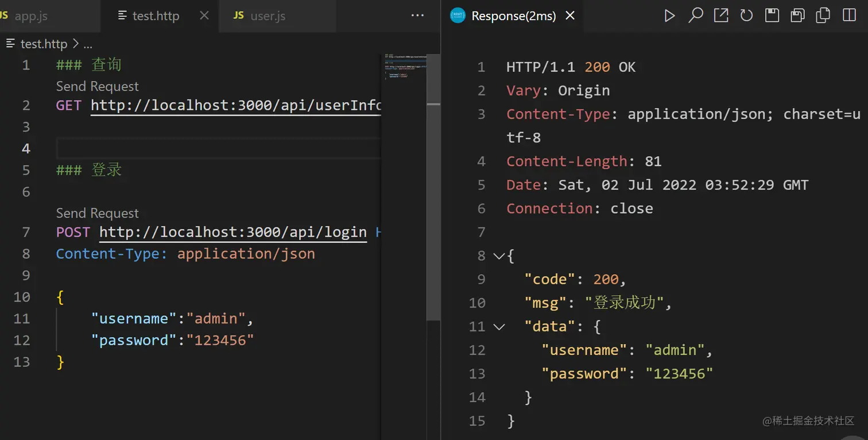The height and width of the screenshot is (440, 868).
Task: Click the copy response body icon
Action: point(823,16)
